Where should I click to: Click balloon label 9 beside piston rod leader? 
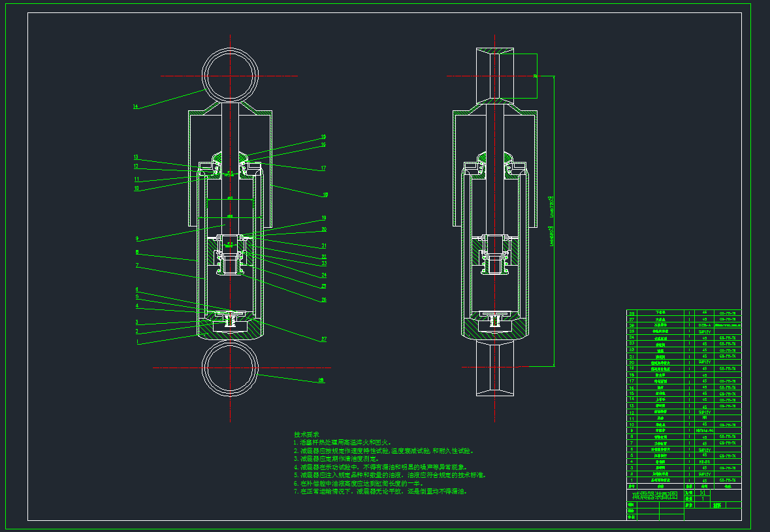[x=137, y=238]
